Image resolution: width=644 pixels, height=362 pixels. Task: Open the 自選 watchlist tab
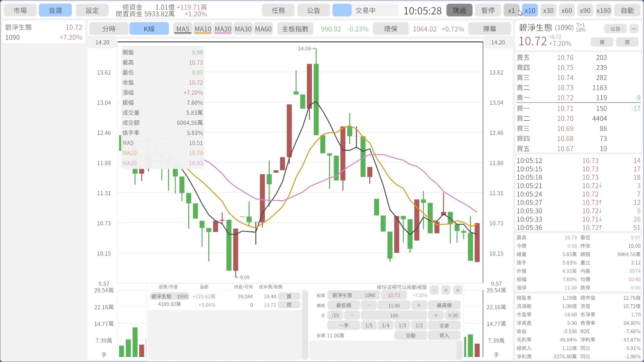(55, 10)
